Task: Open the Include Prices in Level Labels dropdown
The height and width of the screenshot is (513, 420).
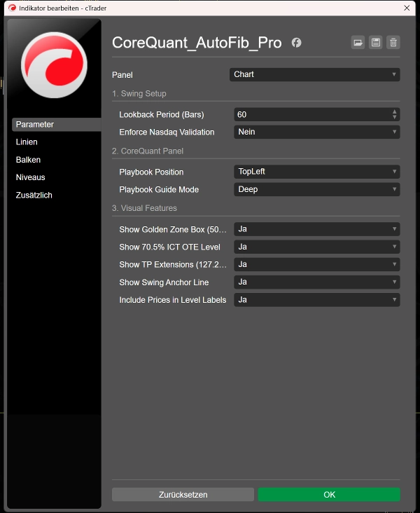Action: [316, 300]
